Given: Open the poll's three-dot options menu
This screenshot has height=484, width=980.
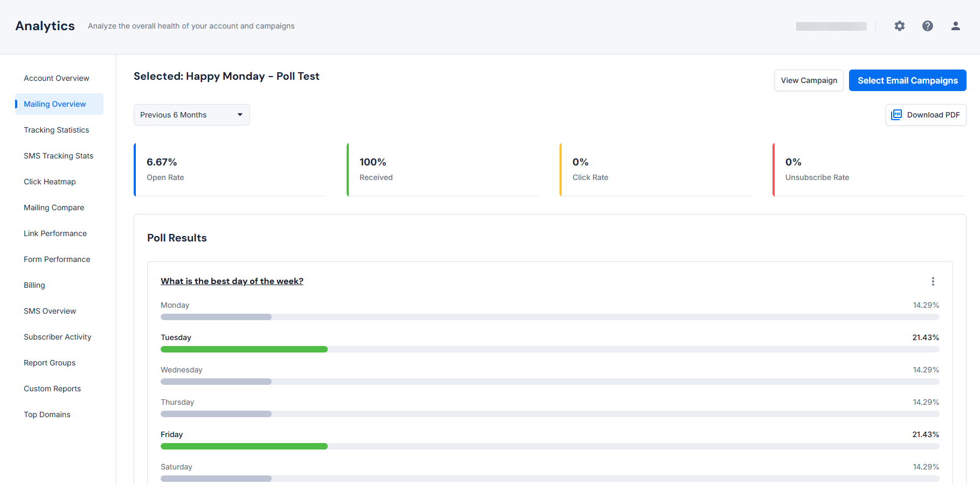Looking at the screenshot, I should pyautogui.click(x=933, y=281).
